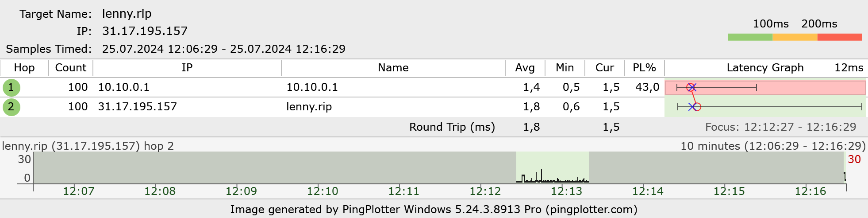Click the Focus time range text
Screen dimensions: 868x218
click(781, 127)
